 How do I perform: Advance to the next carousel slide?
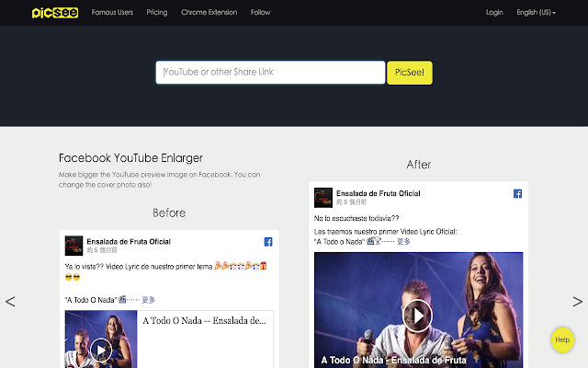[578, 302]
